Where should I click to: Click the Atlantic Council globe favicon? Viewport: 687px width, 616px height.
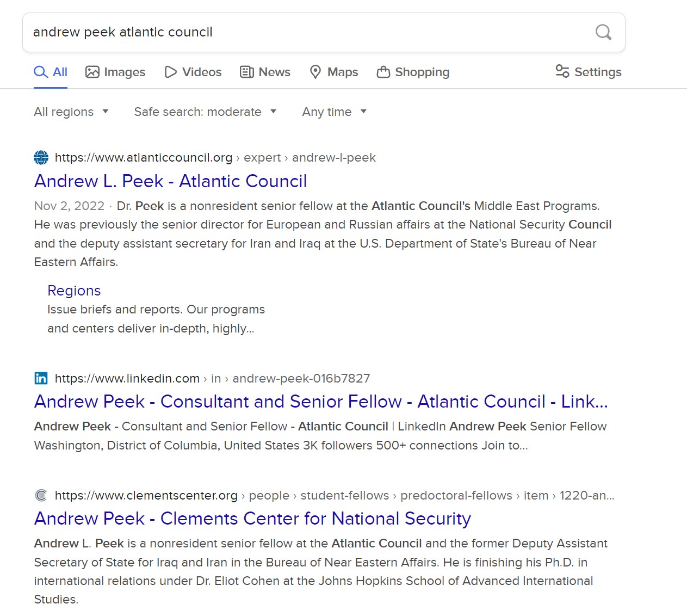click(41, 157)
